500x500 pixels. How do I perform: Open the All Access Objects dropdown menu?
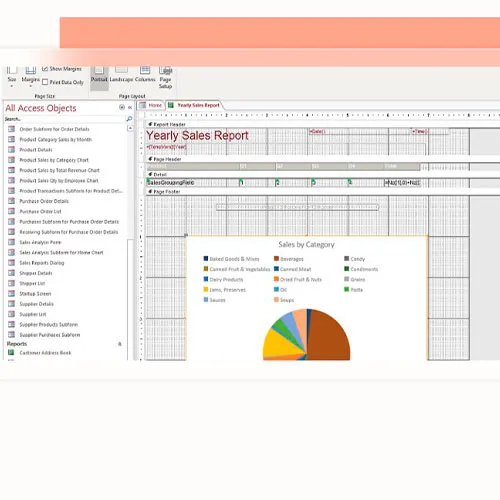point(122,107)
